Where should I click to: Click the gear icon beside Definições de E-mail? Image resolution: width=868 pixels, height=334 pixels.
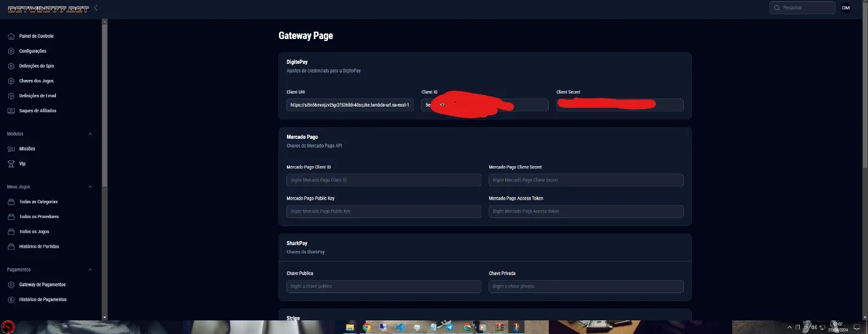tap(11, 95)
